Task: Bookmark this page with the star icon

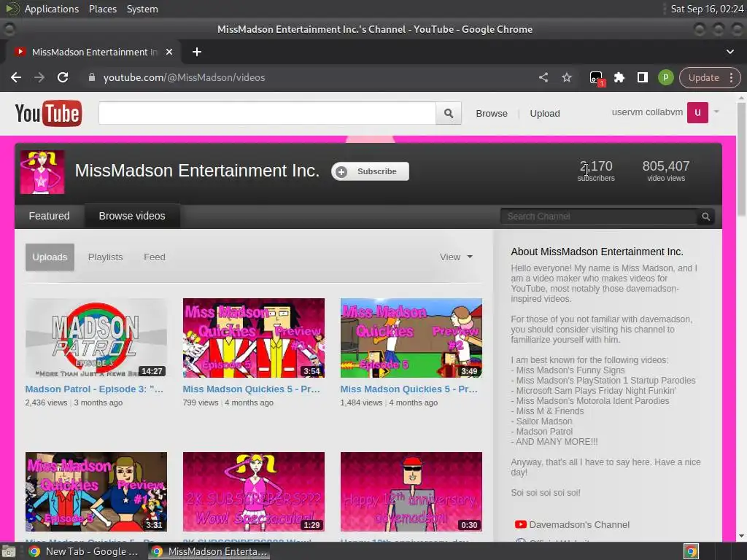Action: point(566,77)
